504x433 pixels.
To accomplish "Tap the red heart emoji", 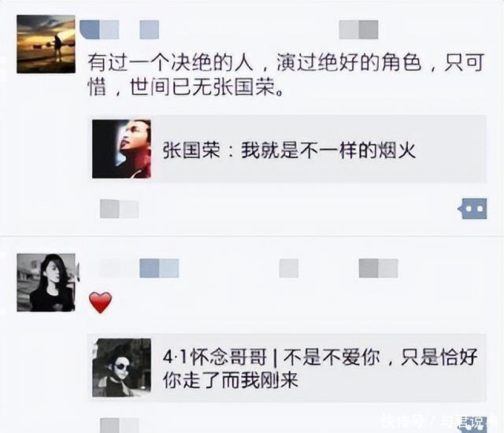I will coord(101,302).
